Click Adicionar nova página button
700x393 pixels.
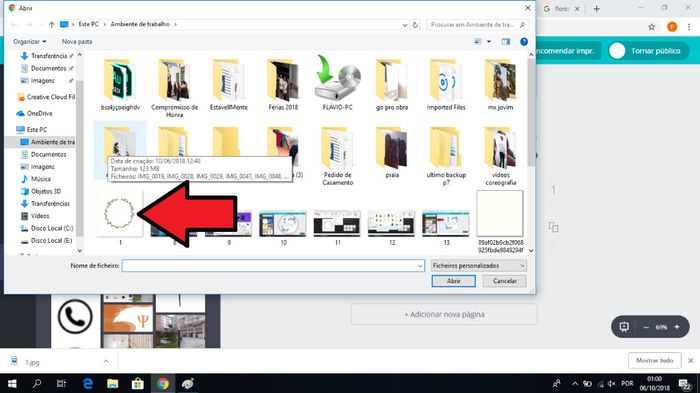click(x=444, y=314)
